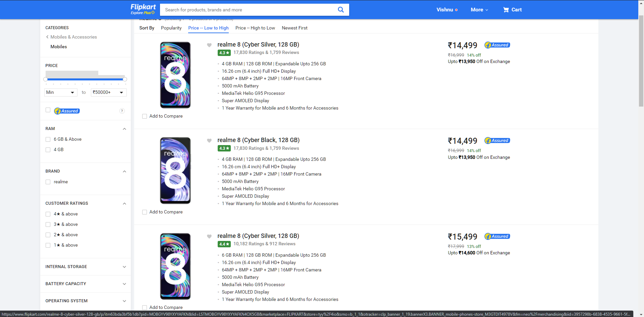Click wishlist heart for ₹15,499 realme 8
The width and height of the screenshot is (644, 317).
pyautogui.click(x=209, y=237)
